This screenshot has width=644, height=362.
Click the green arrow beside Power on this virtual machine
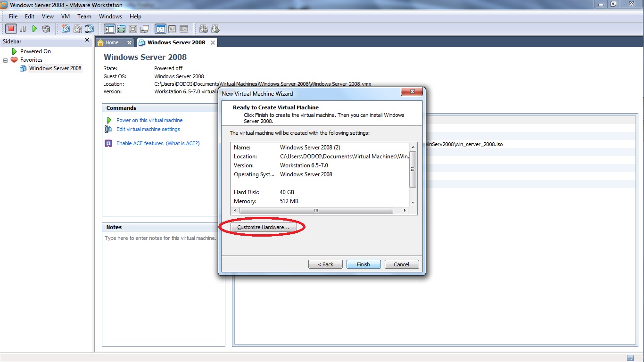pyautogui.click(x=109, y=120)
